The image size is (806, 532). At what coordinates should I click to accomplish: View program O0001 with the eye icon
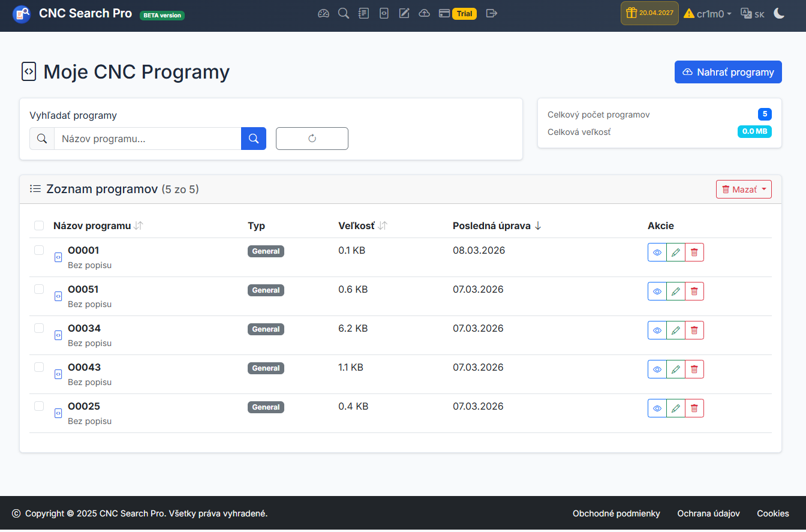657,253
